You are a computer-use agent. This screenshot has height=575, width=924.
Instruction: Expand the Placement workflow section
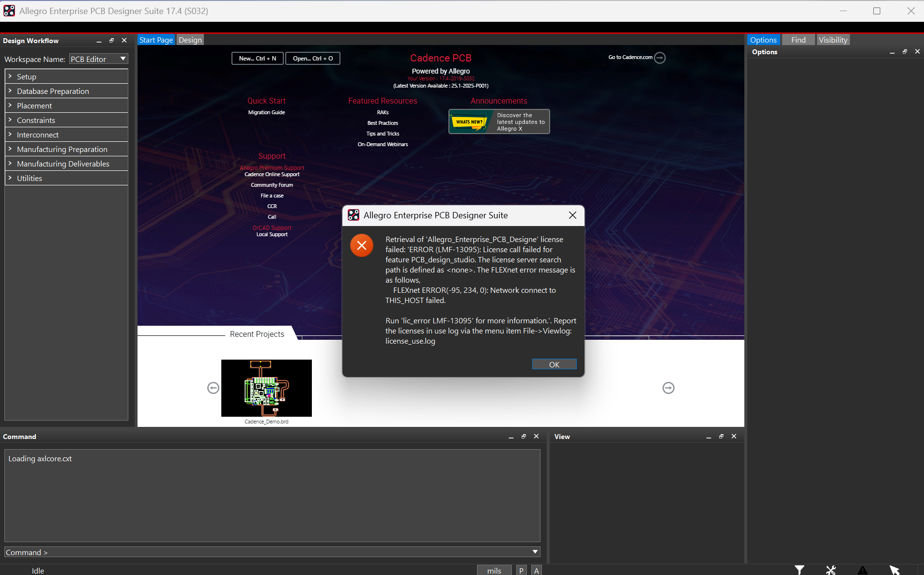point(66,106)
